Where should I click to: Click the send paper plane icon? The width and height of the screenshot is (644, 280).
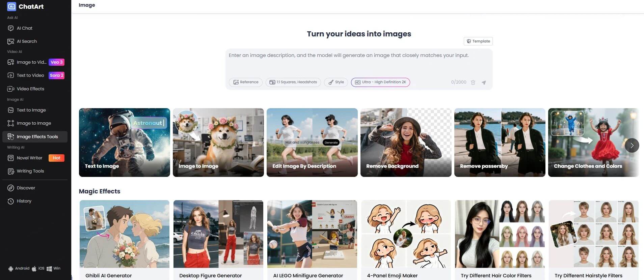tap(484, 83)
